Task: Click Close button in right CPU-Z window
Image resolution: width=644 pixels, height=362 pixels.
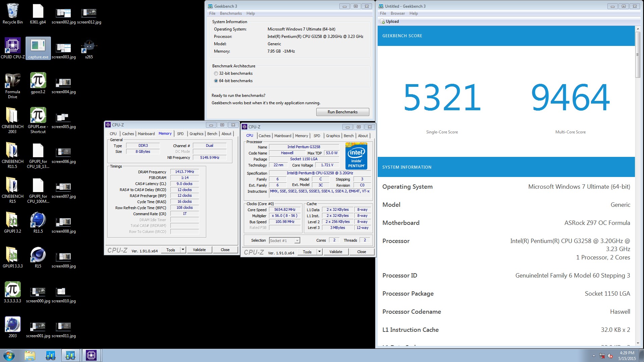Action: (362, 252)
